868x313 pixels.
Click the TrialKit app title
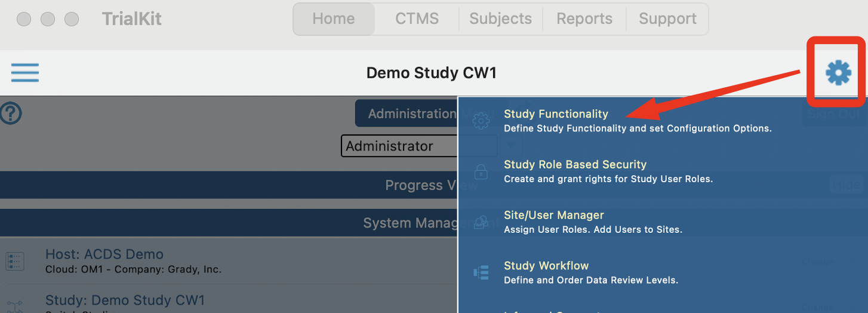132,19
